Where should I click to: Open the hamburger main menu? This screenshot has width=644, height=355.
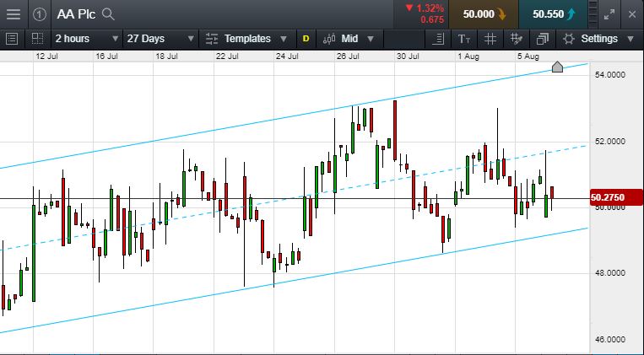point(15,13)
